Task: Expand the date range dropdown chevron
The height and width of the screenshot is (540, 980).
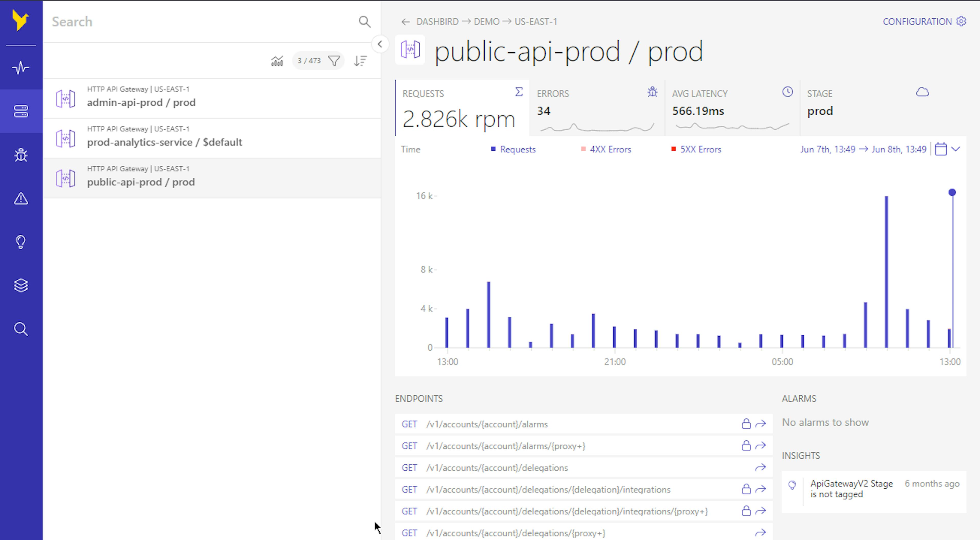Action: point(956,149)
